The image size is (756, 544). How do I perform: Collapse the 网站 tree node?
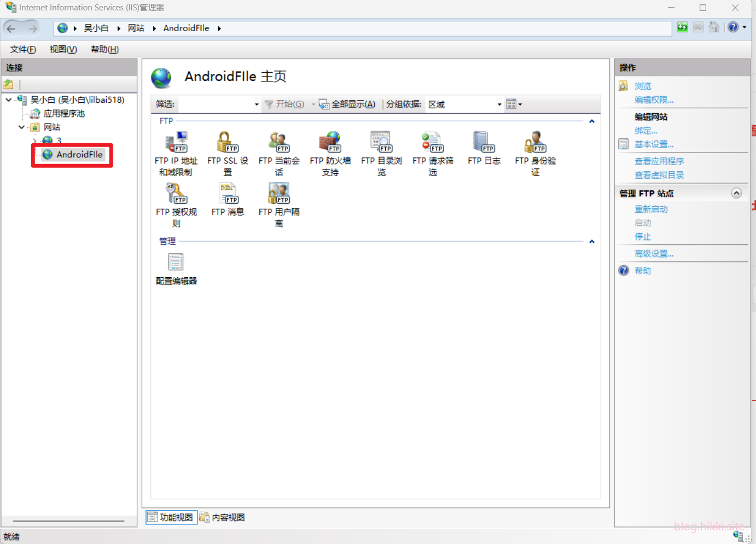[x=21, y=127]
